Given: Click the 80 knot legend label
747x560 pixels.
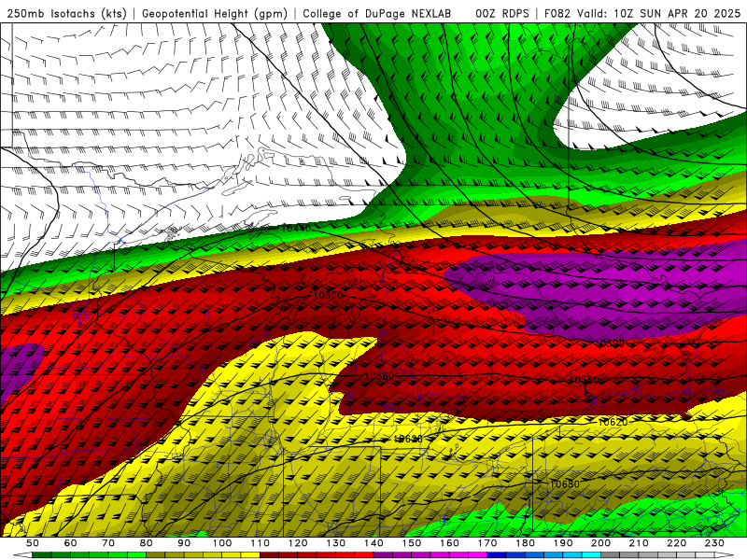Looking at the screenshot, I should [x=147, y=543].
